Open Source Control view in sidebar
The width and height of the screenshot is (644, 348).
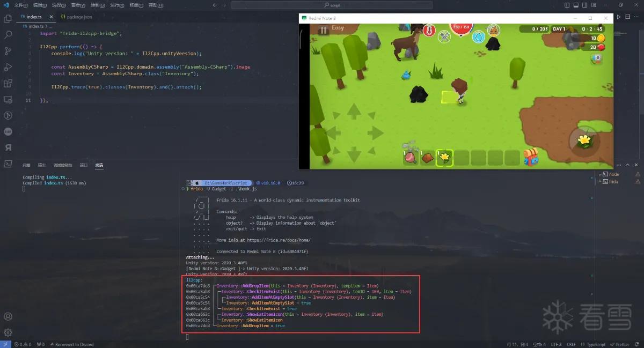[x=8, y=51]
